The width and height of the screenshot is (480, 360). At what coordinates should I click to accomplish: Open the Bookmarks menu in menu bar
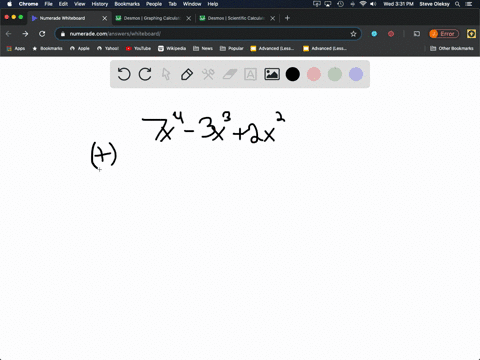[x=127, y=4]
